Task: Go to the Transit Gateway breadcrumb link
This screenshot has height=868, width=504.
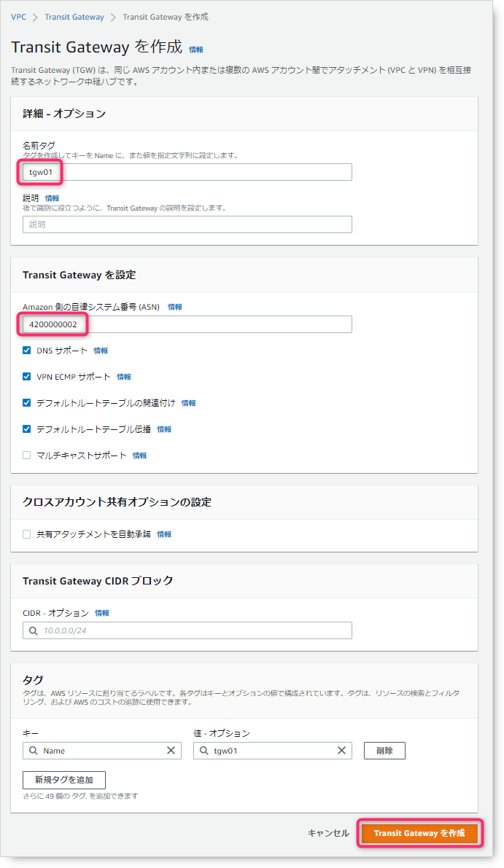Action: tap(74, 17)
